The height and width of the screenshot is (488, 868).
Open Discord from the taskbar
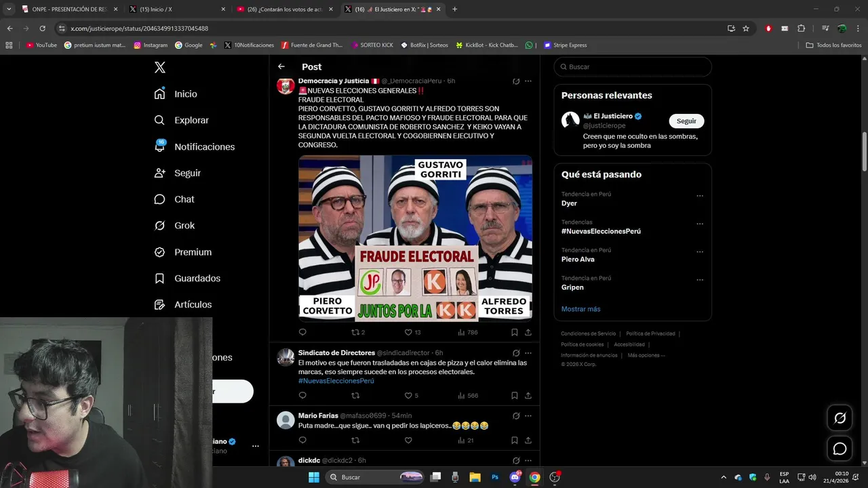pyautogui.click(x=515, y=477)
